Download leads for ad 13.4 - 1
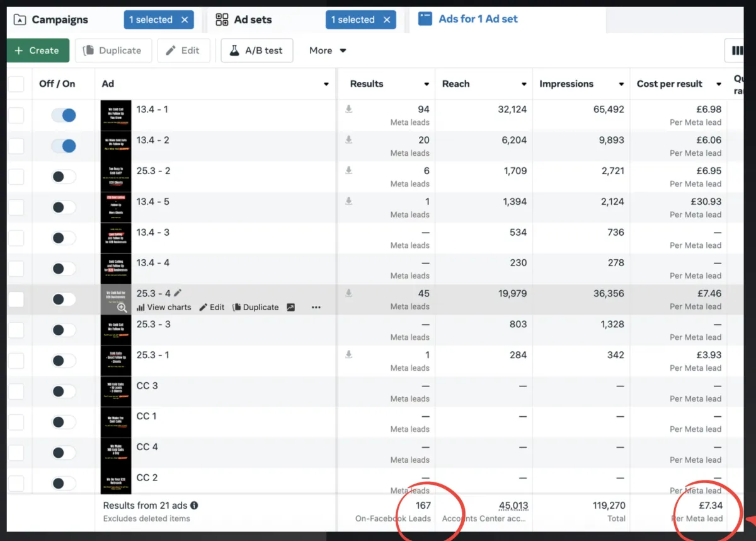756x541 pixels. point(348,109)
